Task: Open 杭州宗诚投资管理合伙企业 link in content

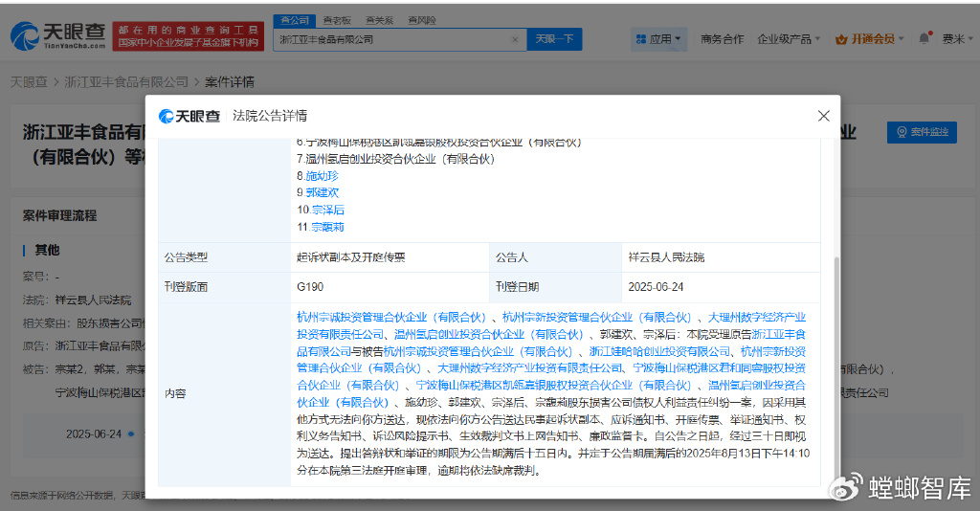Action: coord(391,318)
